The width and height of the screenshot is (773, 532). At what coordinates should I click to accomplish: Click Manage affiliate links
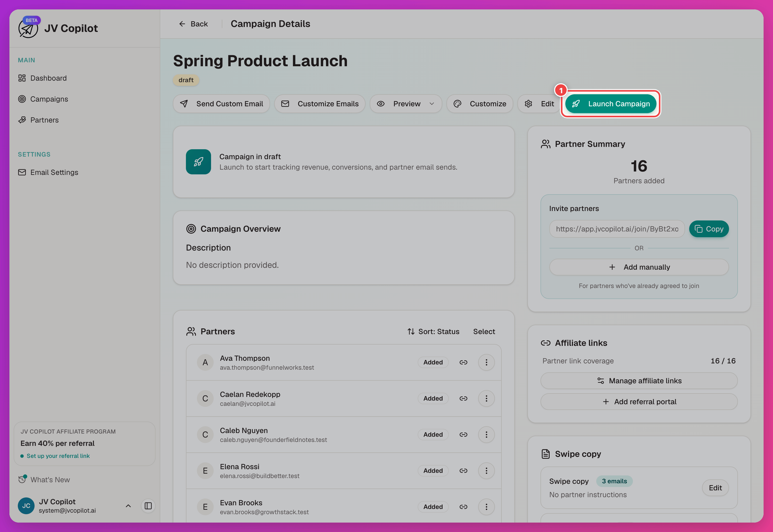(639, 381)
